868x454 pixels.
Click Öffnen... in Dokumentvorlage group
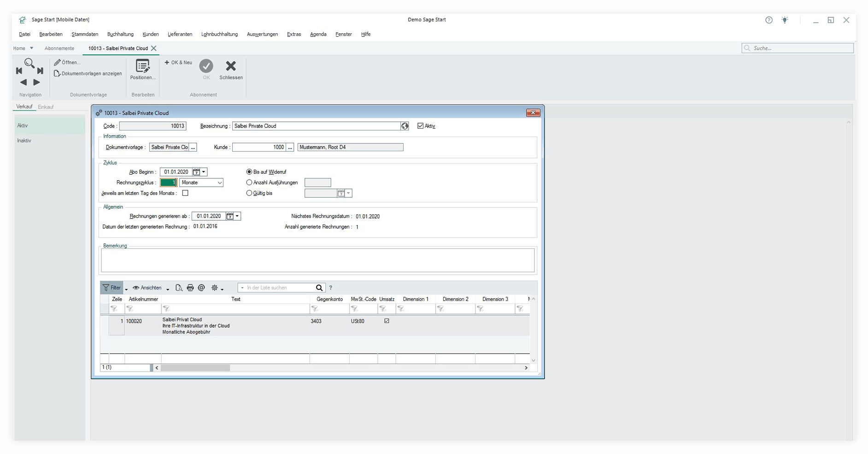(67, 62)
